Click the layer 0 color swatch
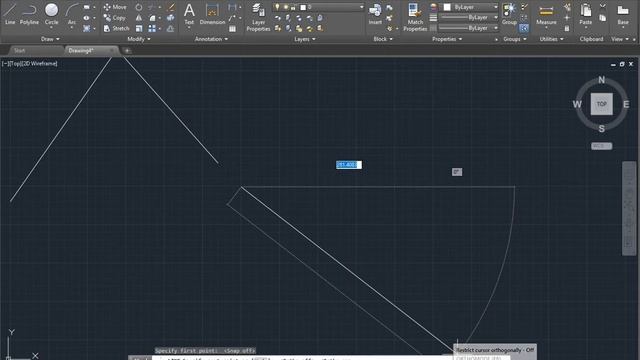This screenshot has height=360, width=640. [303, 7]
